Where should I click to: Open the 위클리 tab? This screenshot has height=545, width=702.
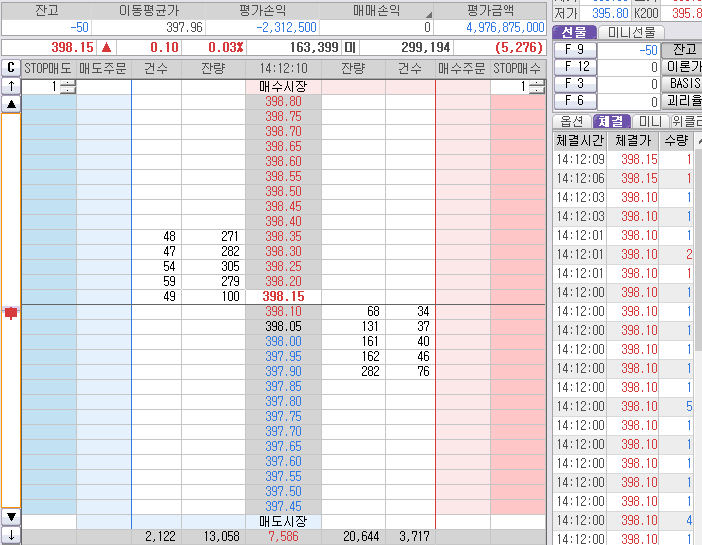click(686, 121)
